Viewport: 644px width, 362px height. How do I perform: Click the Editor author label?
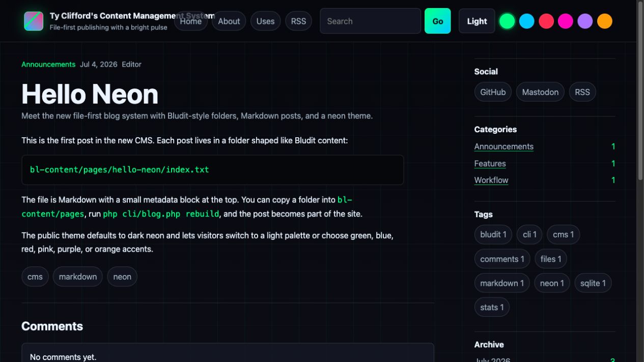click(131, 65)
